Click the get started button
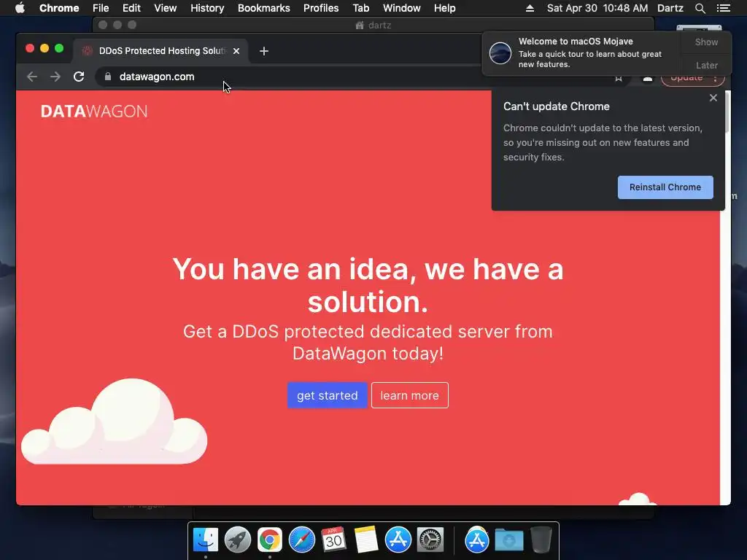This screenshot has height=560, width=747. [x=328, y=395]
